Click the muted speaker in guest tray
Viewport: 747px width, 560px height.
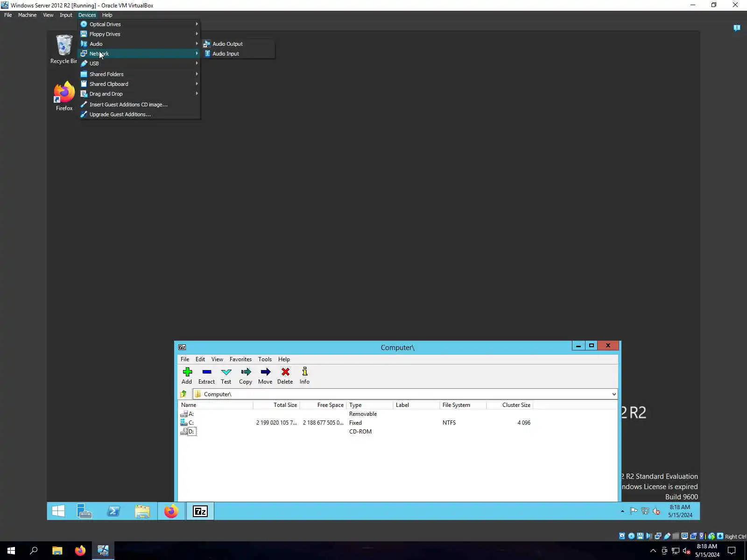[x=656, y=511]
